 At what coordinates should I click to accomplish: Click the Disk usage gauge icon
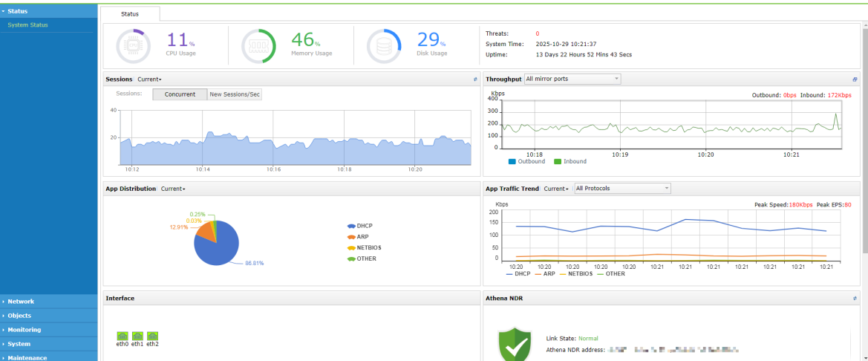click(x=384, y=46)
